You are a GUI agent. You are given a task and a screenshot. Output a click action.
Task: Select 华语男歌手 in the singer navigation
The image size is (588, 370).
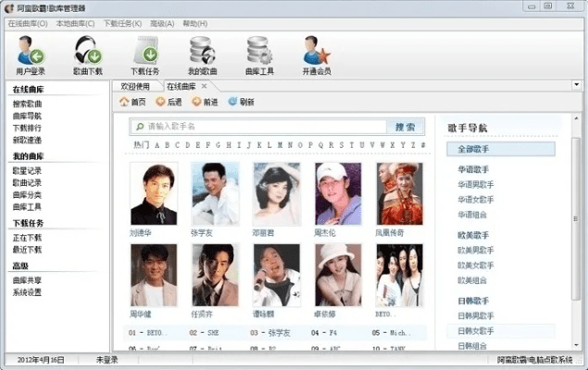476,184
